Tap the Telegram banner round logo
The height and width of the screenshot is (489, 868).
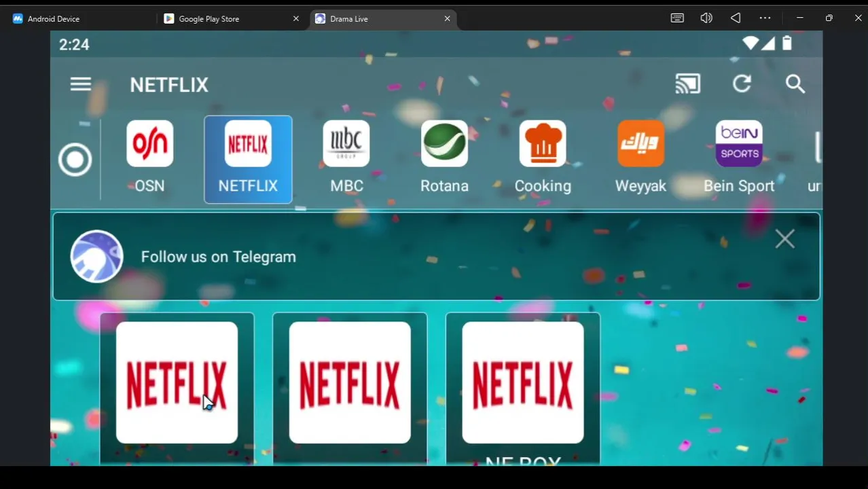click(x=96, y=257)
